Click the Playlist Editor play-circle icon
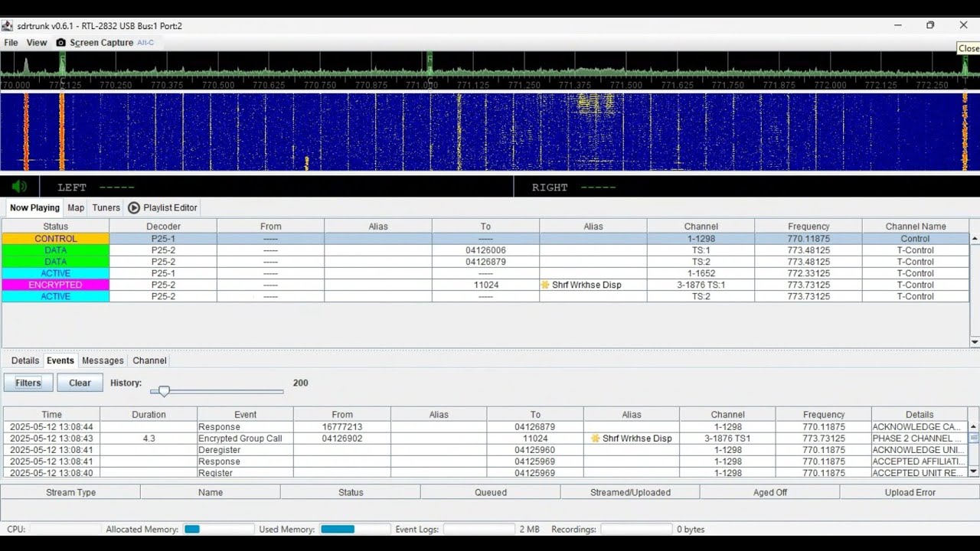This screenshot has height=551, width=980. 134,207
